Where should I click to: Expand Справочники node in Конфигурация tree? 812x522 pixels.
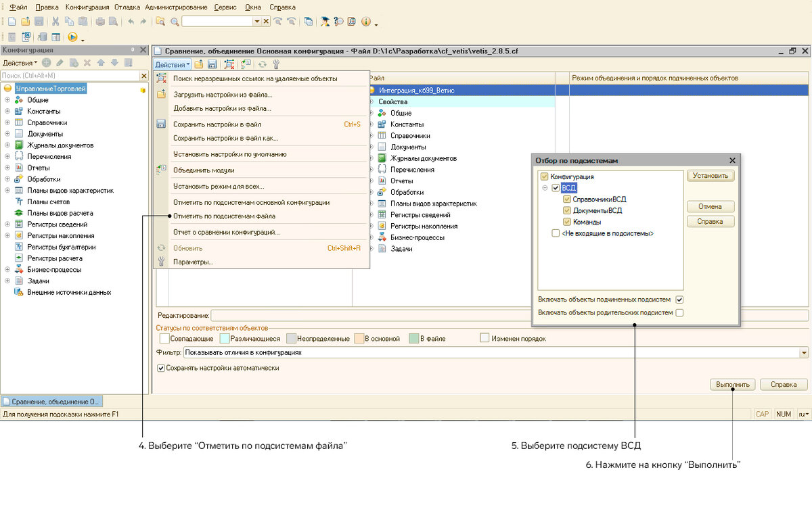[7, 122]
